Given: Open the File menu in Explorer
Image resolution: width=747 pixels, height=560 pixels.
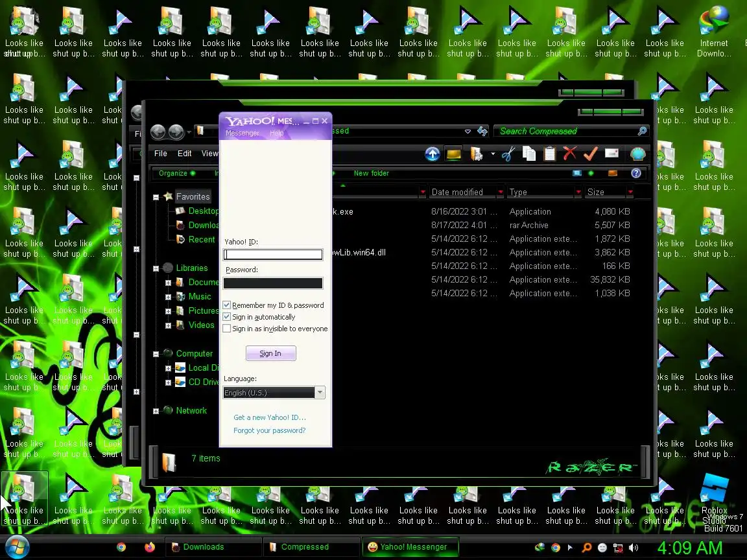Looking at the screenshot, I should point(161,154).
